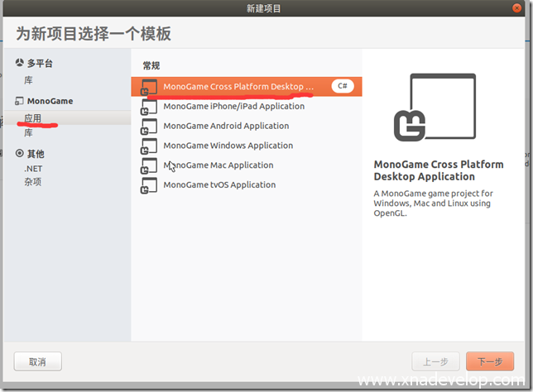533x392 pixels.
Task: Click the 上一步 previous button
Action: pos(436,361)
